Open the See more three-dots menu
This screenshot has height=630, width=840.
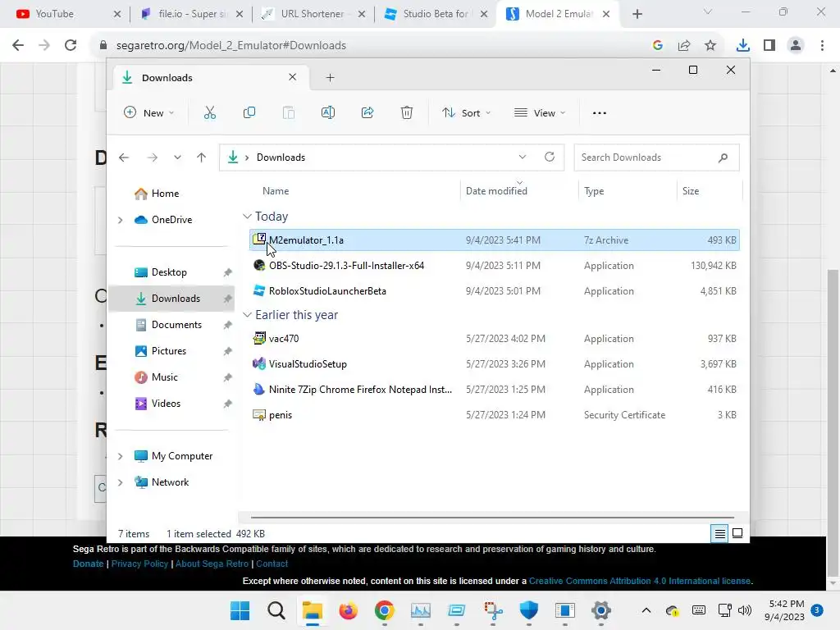(x=600, y=113)
